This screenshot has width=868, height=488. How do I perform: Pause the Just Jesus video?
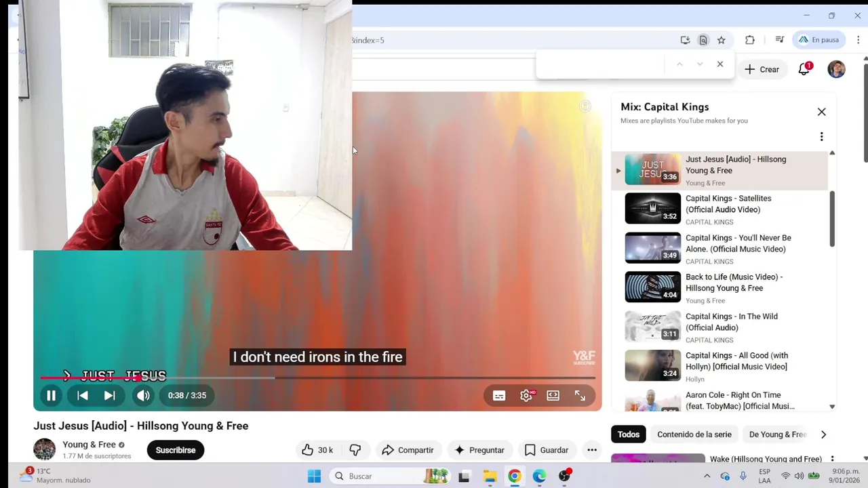point(51,396)
